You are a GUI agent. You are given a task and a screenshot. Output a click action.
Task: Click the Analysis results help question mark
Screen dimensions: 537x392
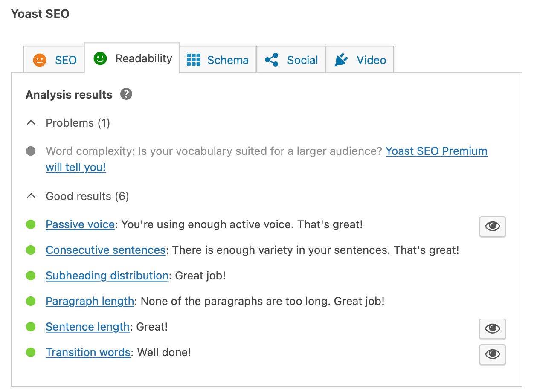tap(126, 94)
